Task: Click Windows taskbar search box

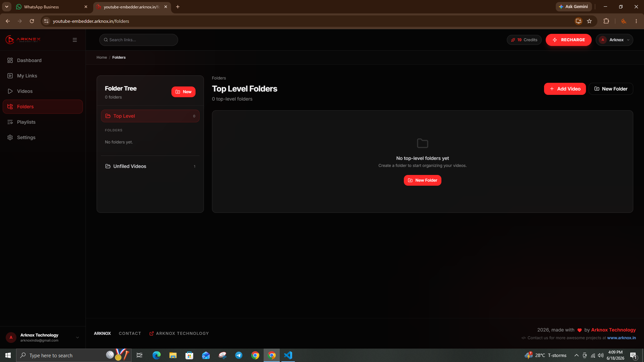Action: [73, 355]
